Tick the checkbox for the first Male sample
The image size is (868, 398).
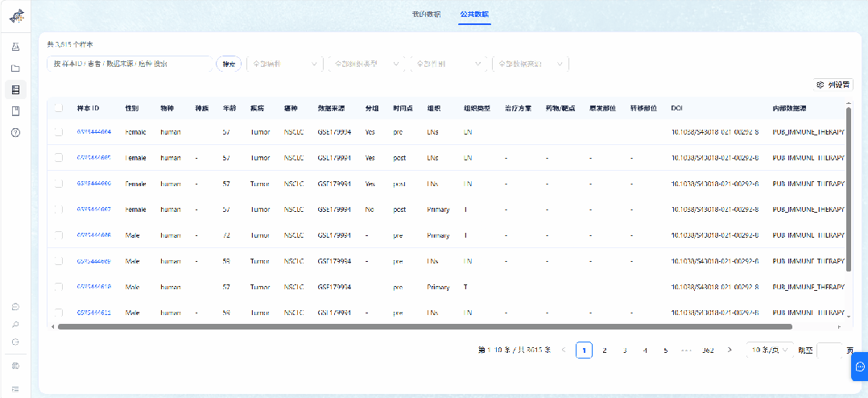(x=59, y=235)
